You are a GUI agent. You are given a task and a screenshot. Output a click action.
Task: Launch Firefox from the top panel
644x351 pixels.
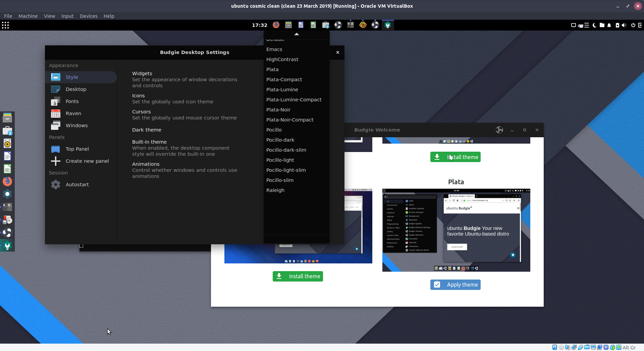click(276, 25)
